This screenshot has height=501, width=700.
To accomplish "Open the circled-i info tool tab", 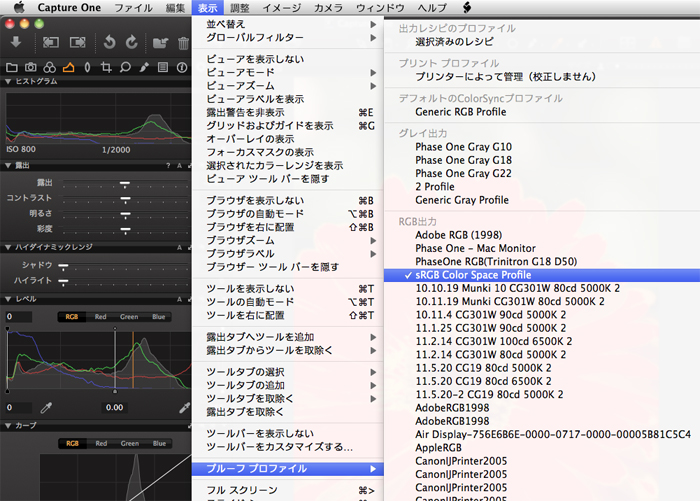I will click(x=182, y=67).
